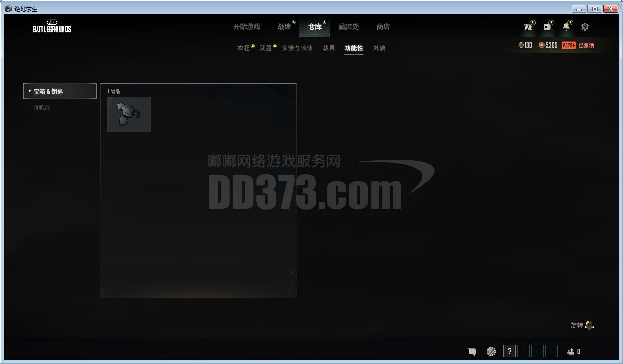
Task: Open the Workshop icon with alert badge
Action: 529,27
